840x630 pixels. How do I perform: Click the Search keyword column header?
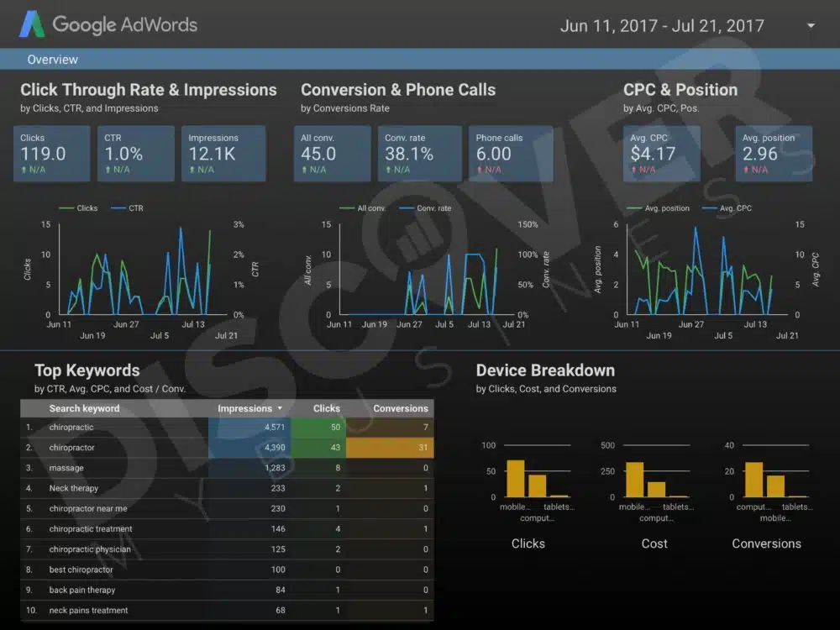tap(84, 408)
